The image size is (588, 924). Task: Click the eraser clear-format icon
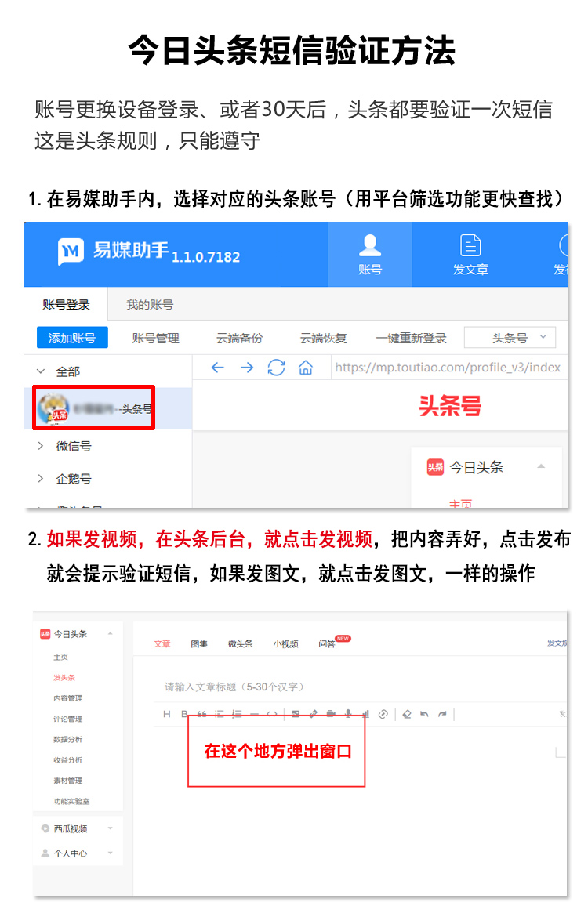tap(406, 714)
